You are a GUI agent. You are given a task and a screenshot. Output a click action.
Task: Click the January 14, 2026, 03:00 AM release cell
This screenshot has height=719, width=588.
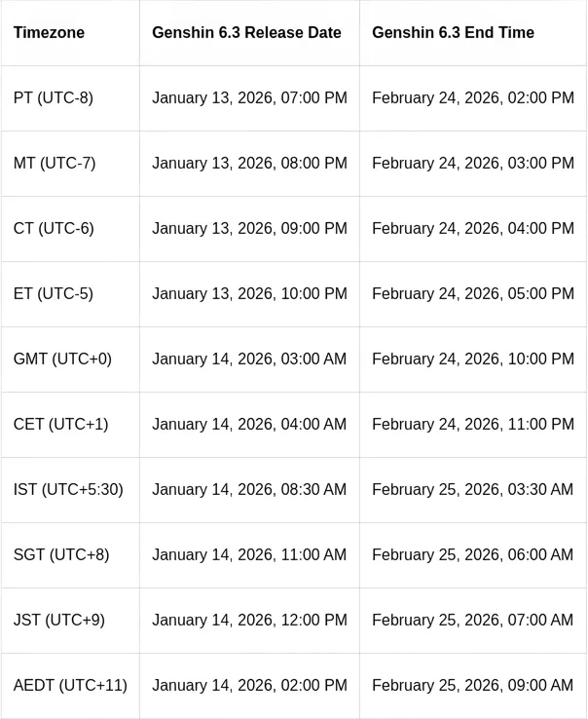click(249, 359)
